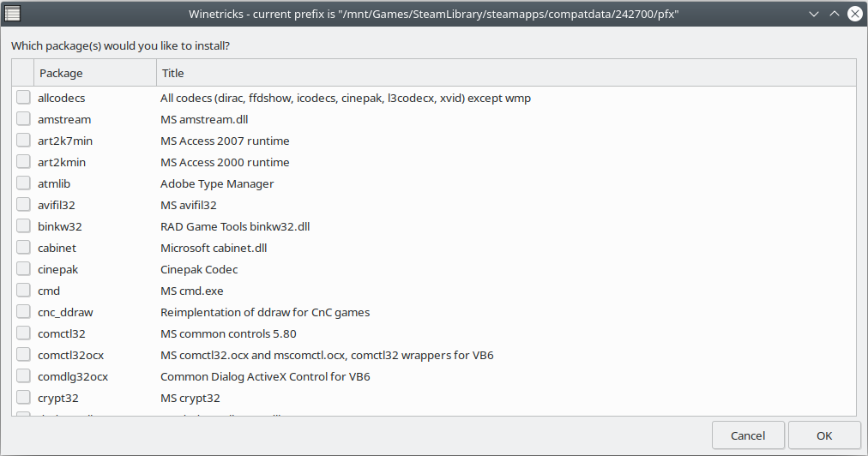Sort by the Package column header
Screen dimensions: 868x456
click(95, 73)
